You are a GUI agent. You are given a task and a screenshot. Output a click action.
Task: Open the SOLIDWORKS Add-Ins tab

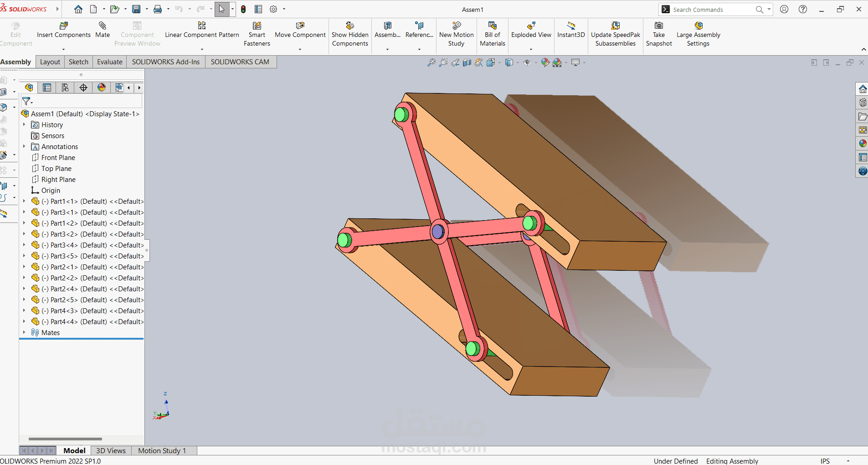pyautogui.click(x=166, y=62)
